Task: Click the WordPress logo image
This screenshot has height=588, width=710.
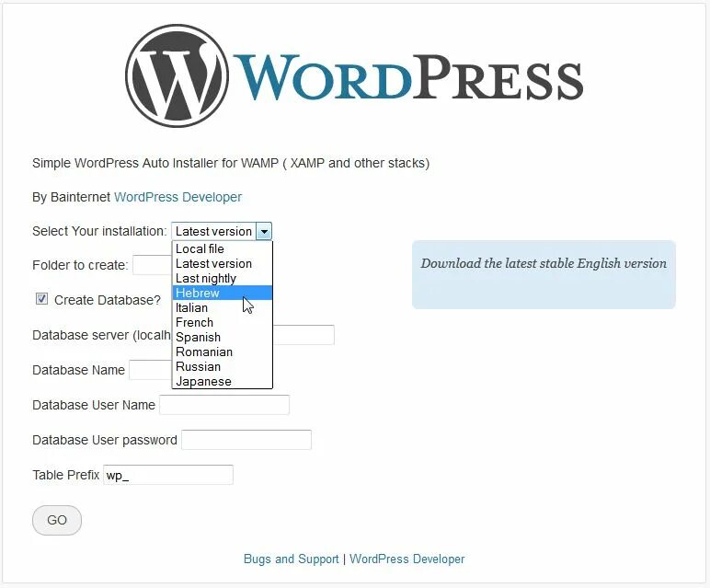Action: [x=354, y=75]
